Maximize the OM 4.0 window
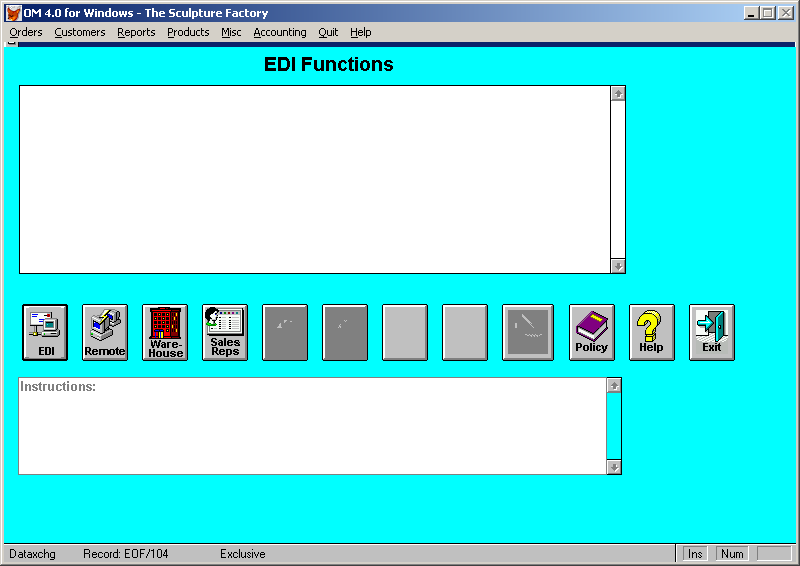This screenshot has width=800, height=566. click(x=767, y=13)
